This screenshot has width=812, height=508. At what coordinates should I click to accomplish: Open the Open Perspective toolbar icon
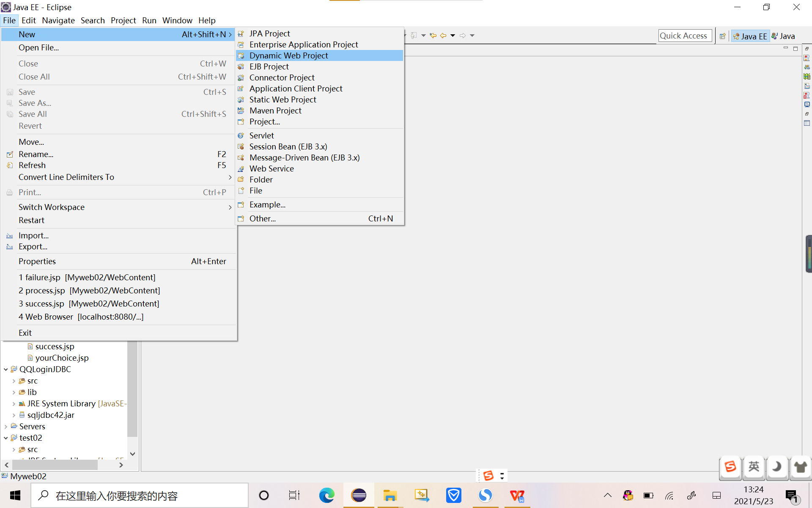coord(723,36)
